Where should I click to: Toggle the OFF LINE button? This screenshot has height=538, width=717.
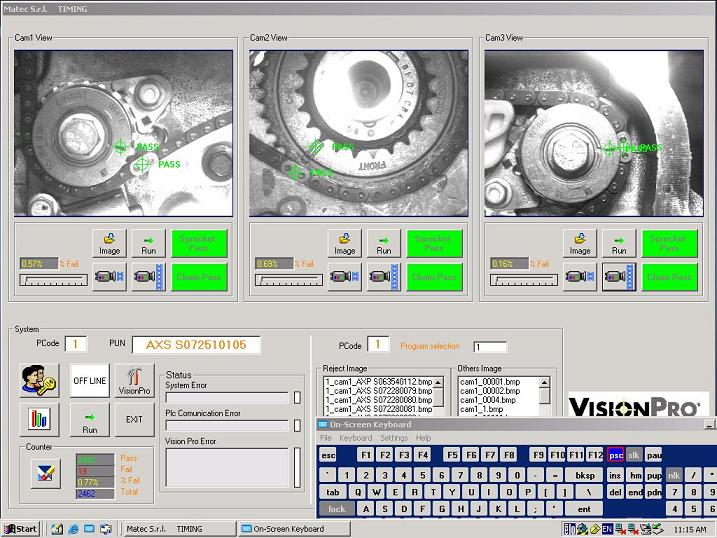(x=89, y=380)
